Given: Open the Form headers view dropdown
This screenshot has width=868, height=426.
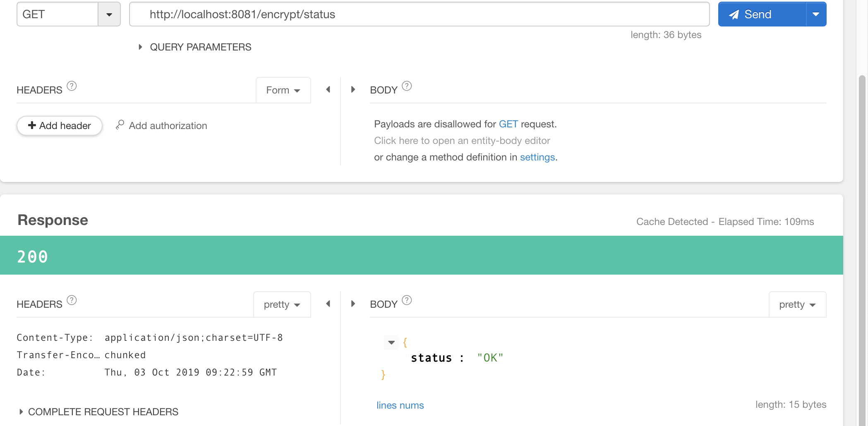Looking at the screenshot, I should [283, 90].
